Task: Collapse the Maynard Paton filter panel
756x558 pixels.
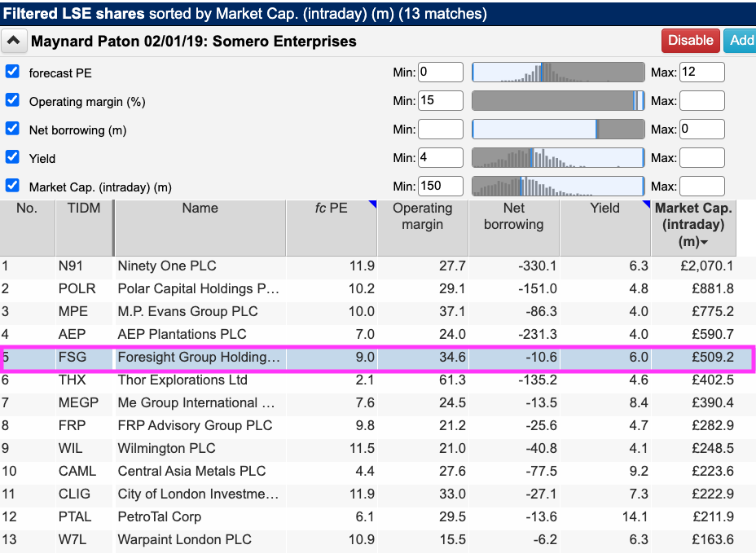Action: tap(14, 41)
